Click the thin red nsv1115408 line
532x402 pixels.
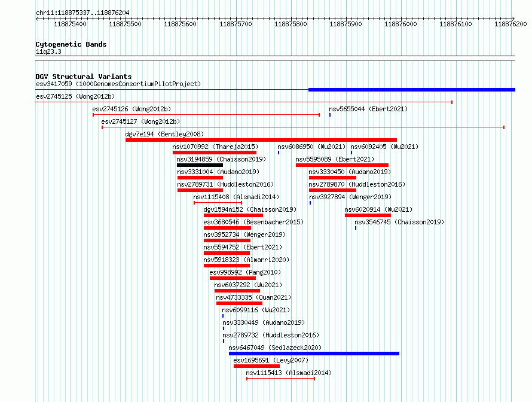pyautogui.click(x=218, y=203)
